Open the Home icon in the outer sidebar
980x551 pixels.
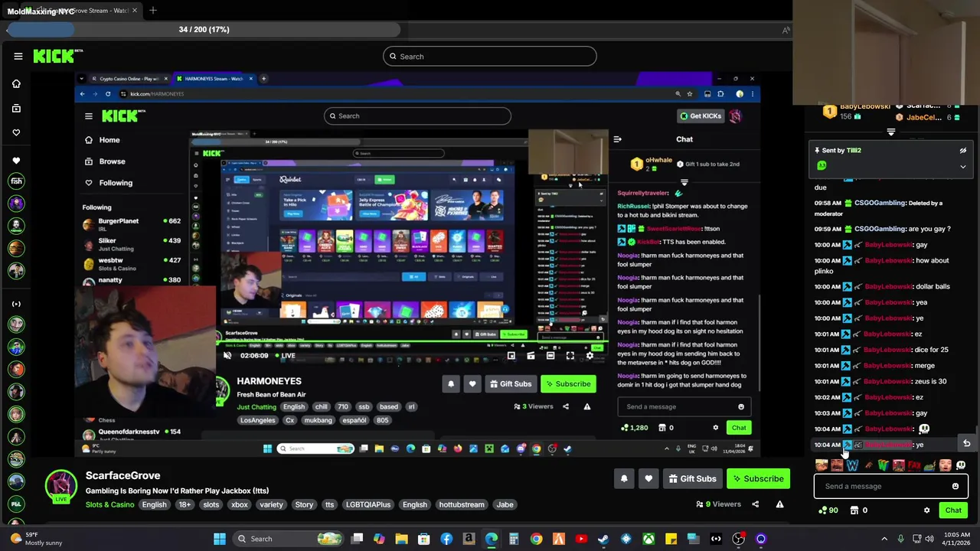tap(16, 83)
